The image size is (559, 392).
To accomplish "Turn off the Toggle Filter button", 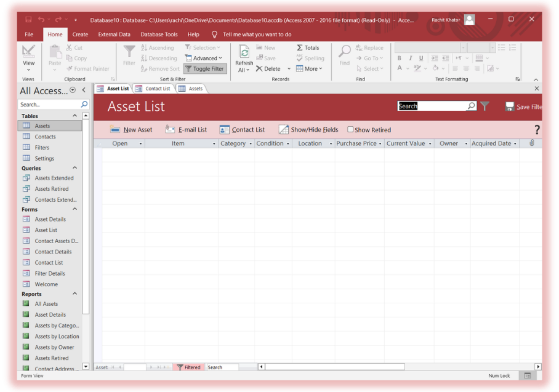I will click(x=205, y=69).
